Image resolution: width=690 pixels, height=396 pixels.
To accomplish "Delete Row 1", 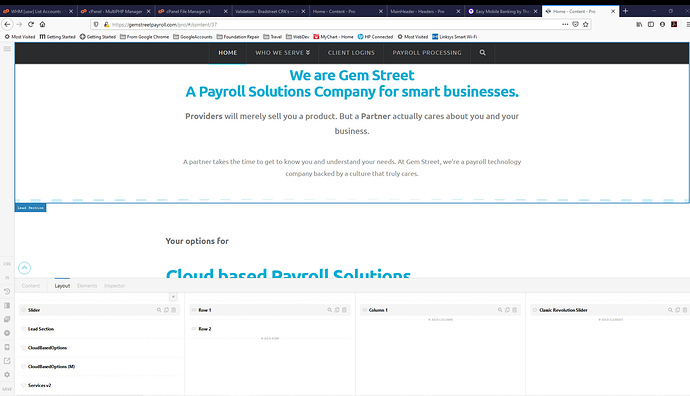I will point(345,310).
